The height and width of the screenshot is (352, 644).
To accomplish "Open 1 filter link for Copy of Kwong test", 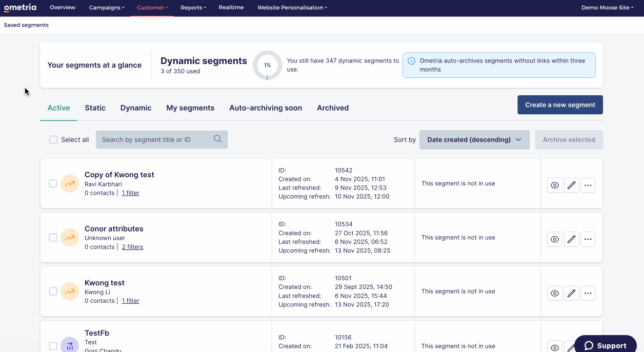I will [x=131, y=193].
